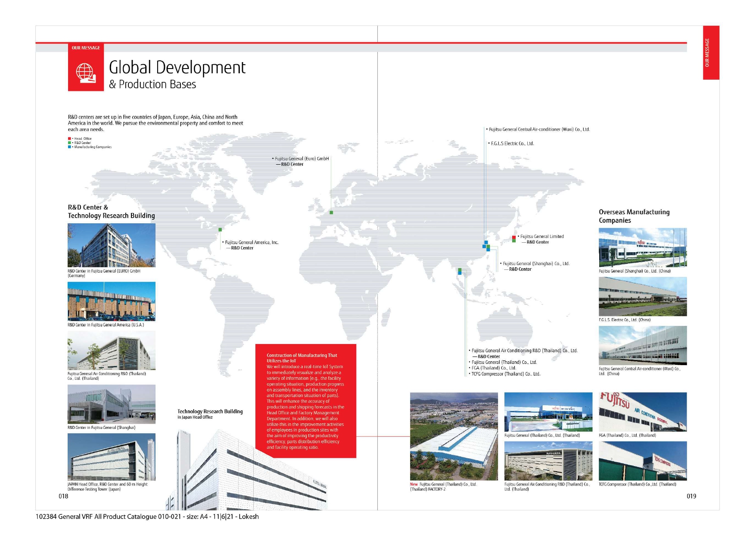The image size is (756, 535).
Task: Click the page number 018
Action: click(63, 496)
